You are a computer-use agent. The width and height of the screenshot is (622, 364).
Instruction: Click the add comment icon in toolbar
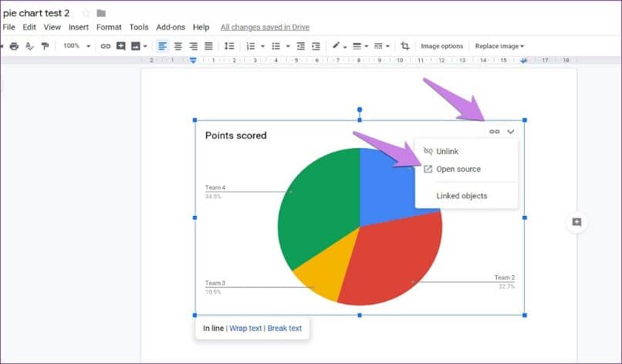120,46
